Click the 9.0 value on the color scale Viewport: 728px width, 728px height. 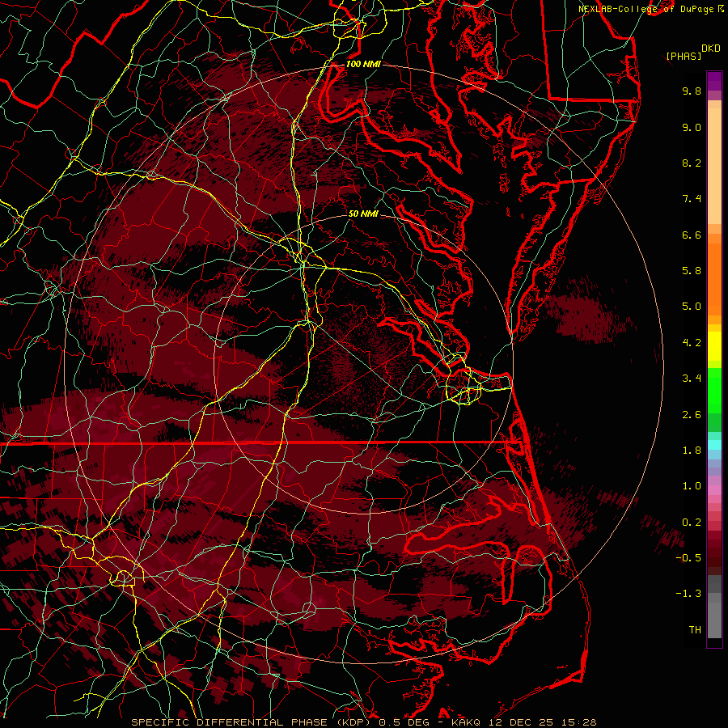click(x=692, y=127)
